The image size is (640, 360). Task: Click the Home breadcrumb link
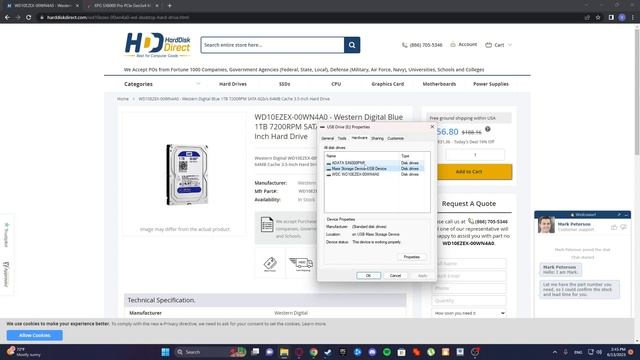click(122, 99)
